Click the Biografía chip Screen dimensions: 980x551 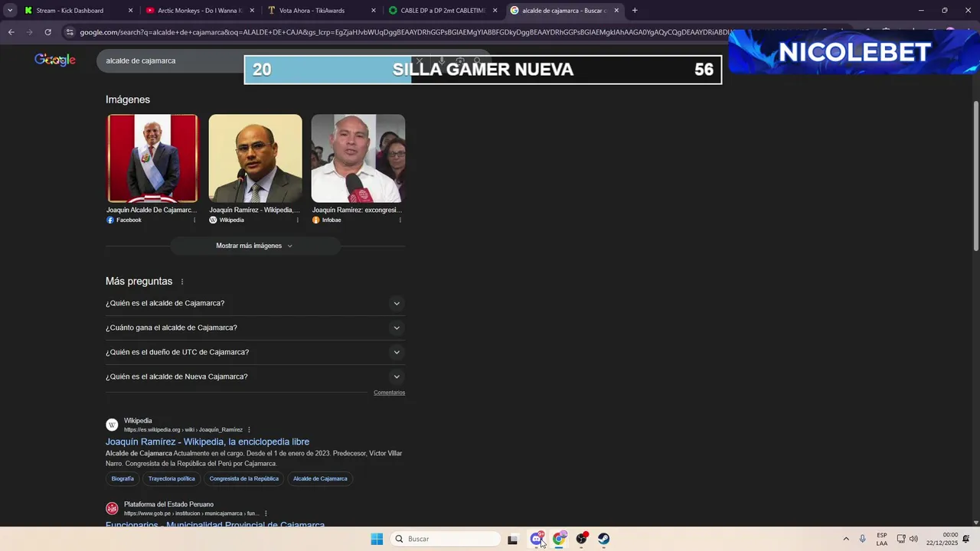click(x=122, y=479)
